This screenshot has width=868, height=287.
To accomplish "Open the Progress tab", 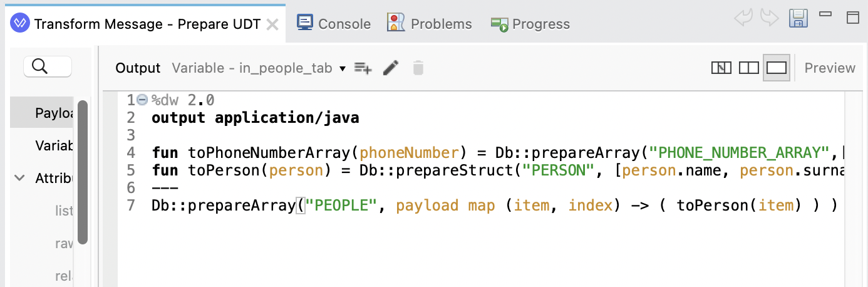I will pyautogui.click(x=530, y=24).
